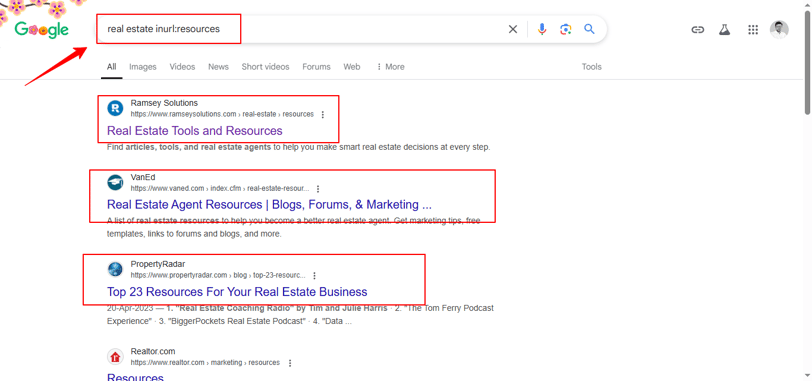Click the snippet dated 20-Apr-2023
Screen dimensions: 812x381
(300, 315)
